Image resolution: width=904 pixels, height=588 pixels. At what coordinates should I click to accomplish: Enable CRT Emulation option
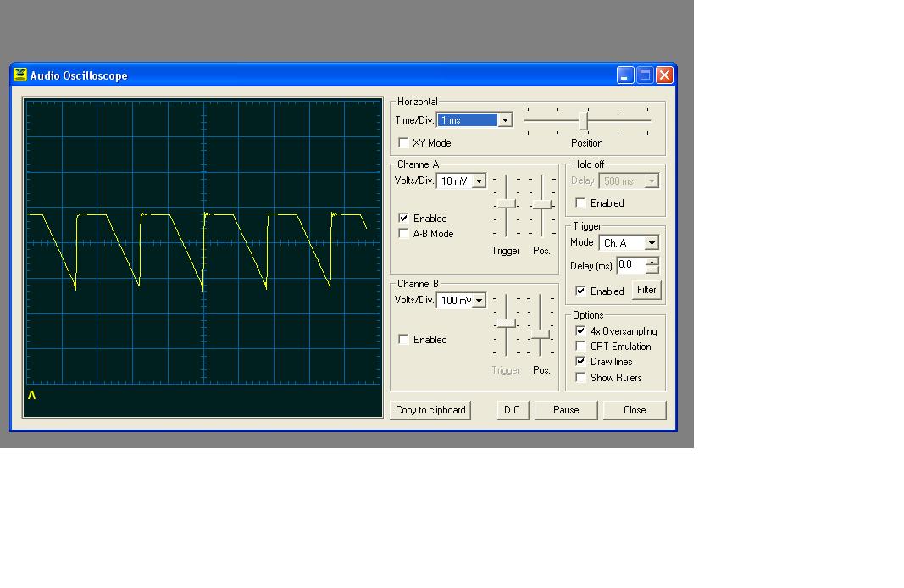[x=580, y=346]
